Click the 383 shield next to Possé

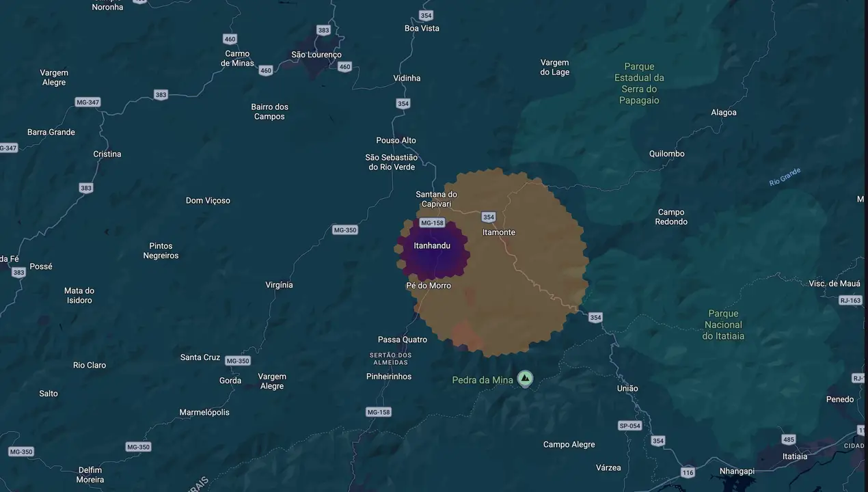tap(18, 272)
